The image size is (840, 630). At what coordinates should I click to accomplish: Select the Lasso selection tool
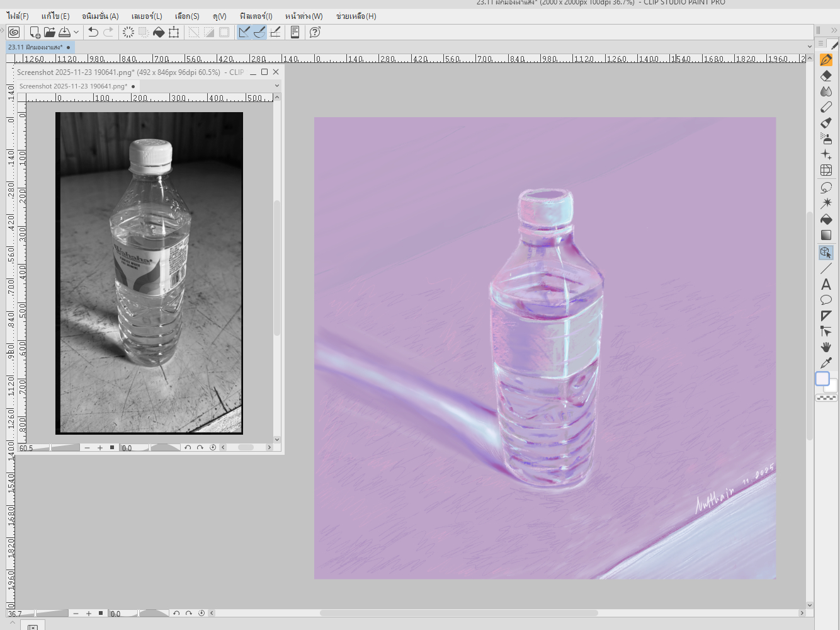(826, 188)
